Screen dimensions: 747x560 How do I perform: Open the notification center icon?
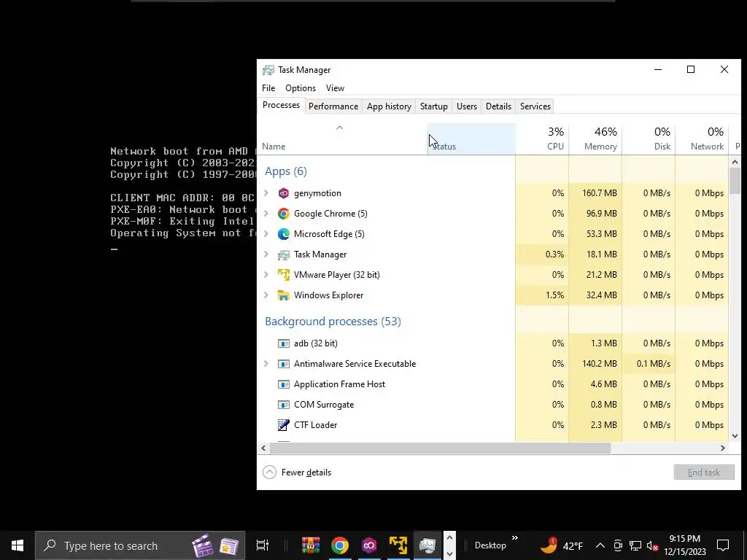tap(723, 545)
